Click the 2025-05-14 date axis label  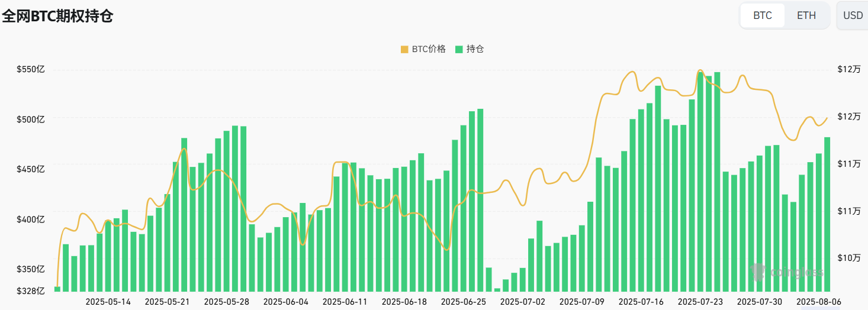click(108, 302)
